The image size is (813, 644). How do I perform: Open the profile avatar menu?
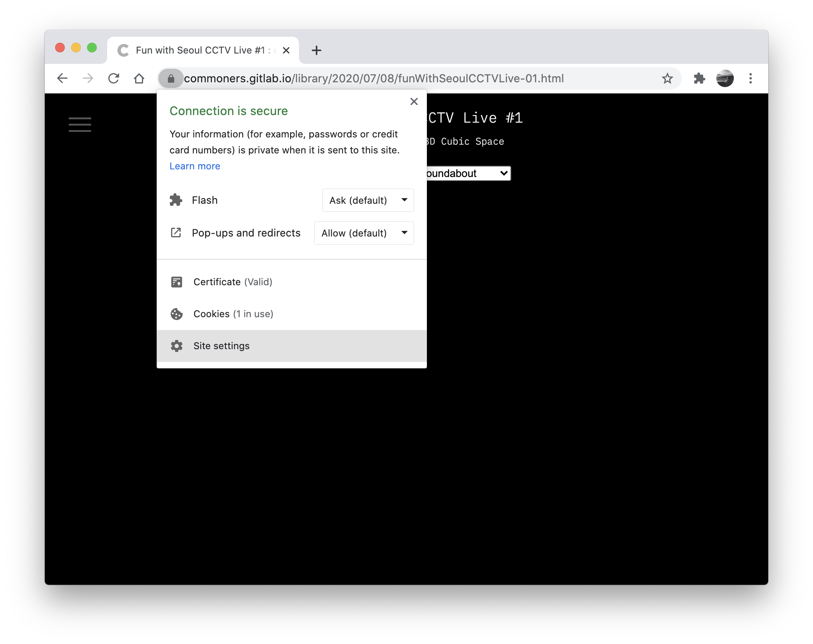coord(725,78)
